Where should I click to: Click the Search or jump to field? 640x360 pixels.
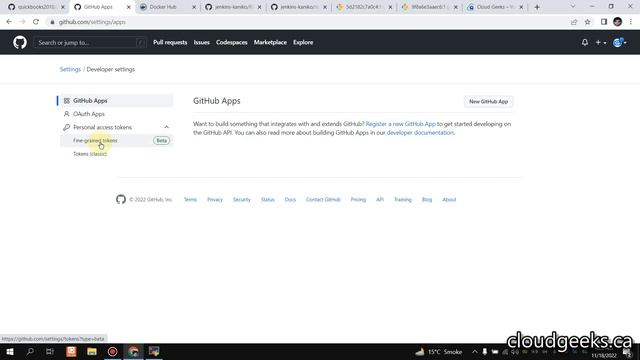pos(90,42)
